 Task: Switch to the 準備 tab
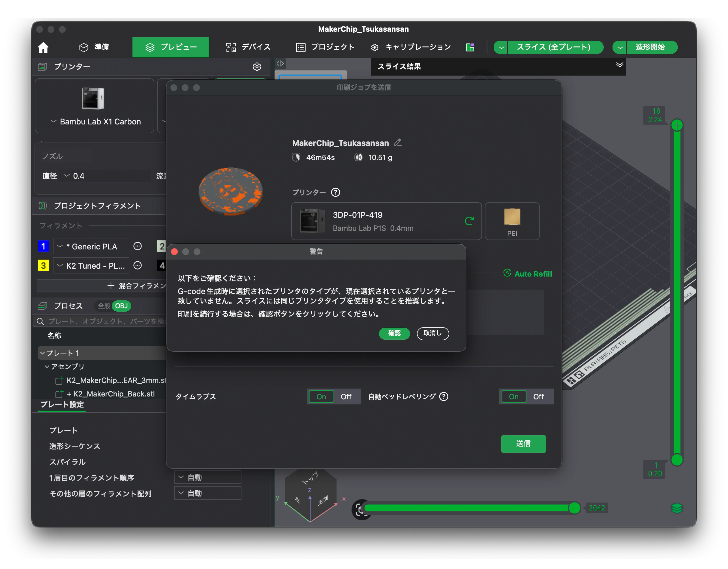point(94,47)
